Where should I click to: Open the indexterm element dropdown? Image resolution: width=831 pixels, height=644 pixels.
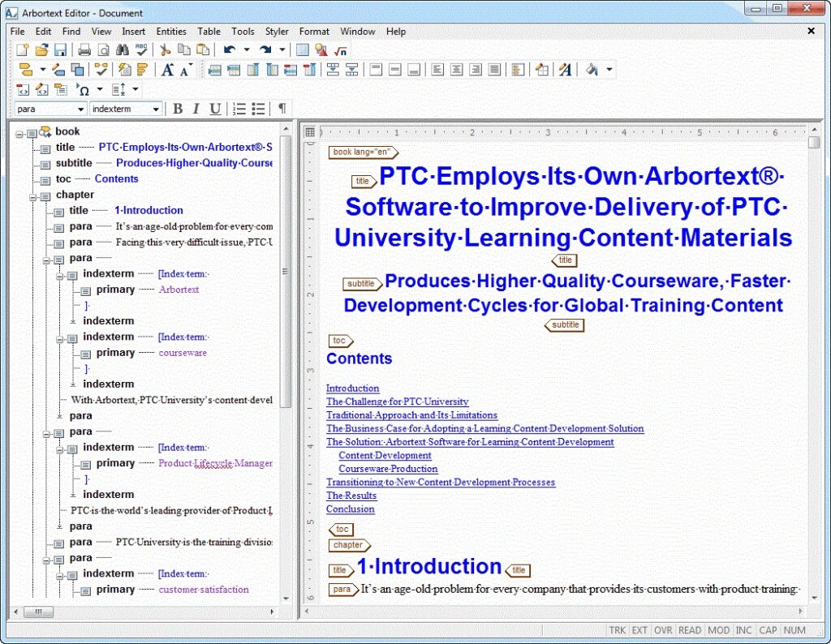click(x=156, y=109)
